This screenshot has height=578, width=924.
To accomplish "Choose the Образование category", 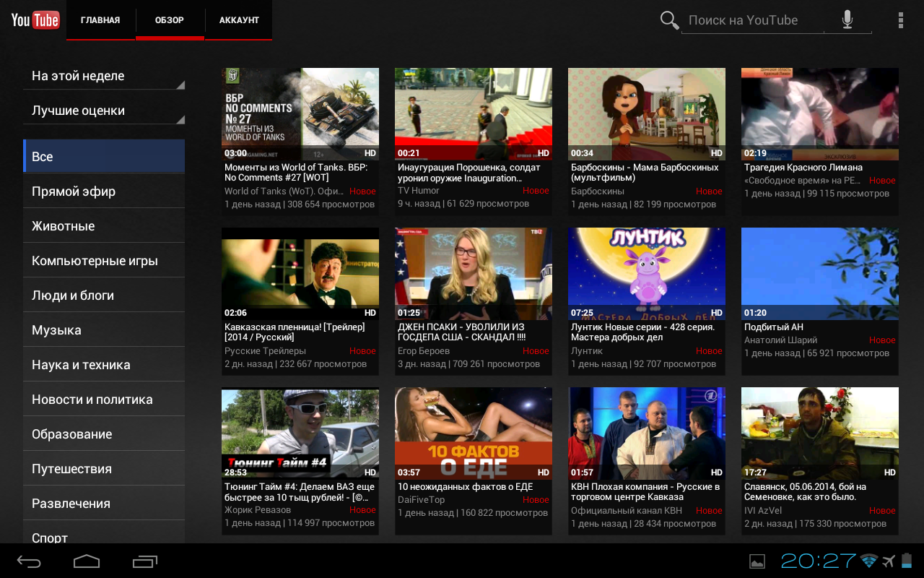I will click(x=104, y=434).
